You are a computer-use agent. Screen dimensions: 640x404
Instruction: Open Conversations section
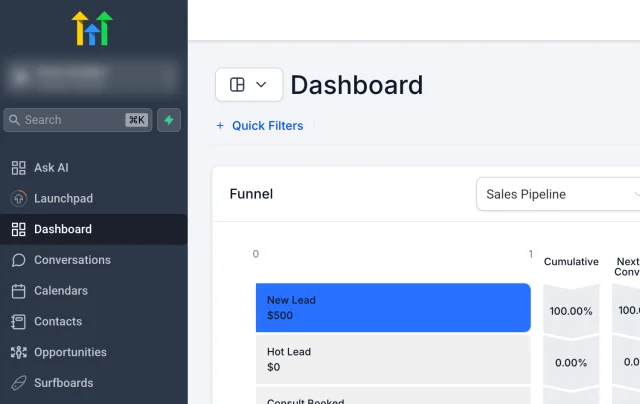pyautogui.click(x=94, y=260)
